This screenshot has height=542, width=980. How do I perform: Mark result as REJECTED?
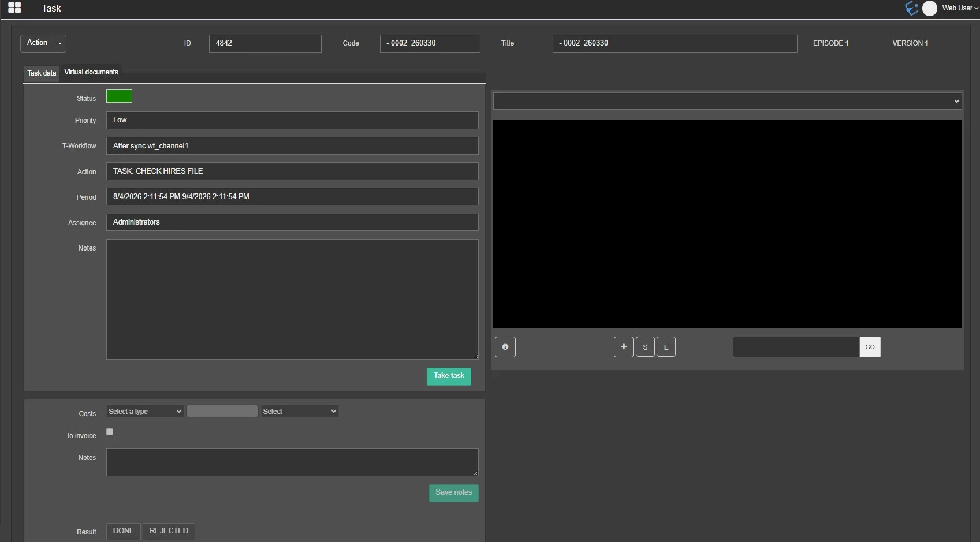tap(169, 531)
